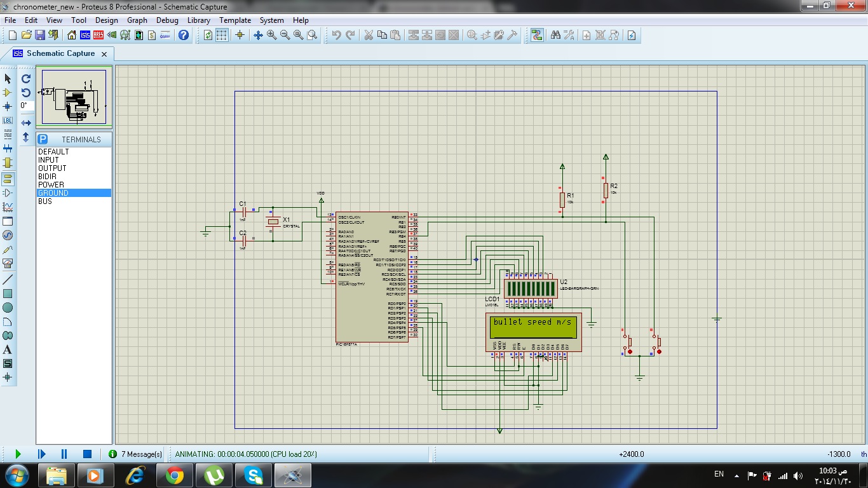Toggle X-mirror horizontal flip button

[x=26, y=123]
